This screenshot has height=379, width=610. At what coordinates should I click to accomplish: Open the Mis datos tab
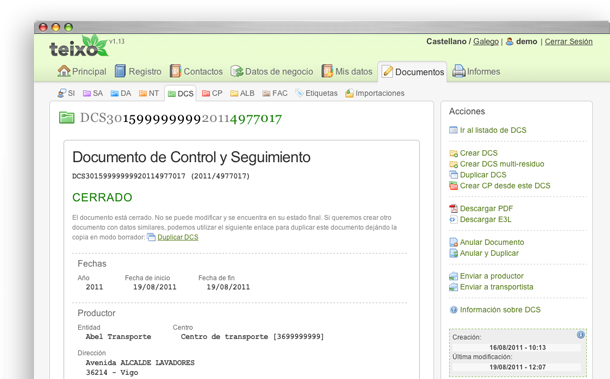[x=347, y=72]
